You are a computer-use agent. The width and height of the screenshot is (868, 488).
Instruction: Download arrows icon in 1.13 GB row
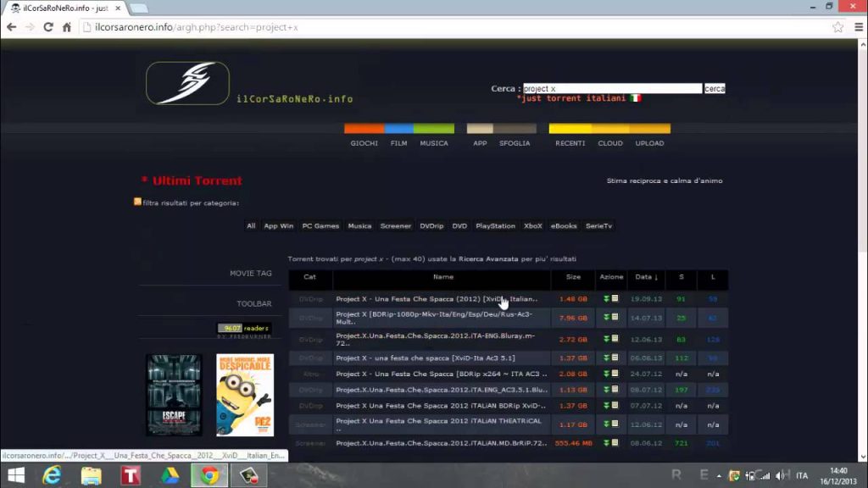(x=606, y=390)
